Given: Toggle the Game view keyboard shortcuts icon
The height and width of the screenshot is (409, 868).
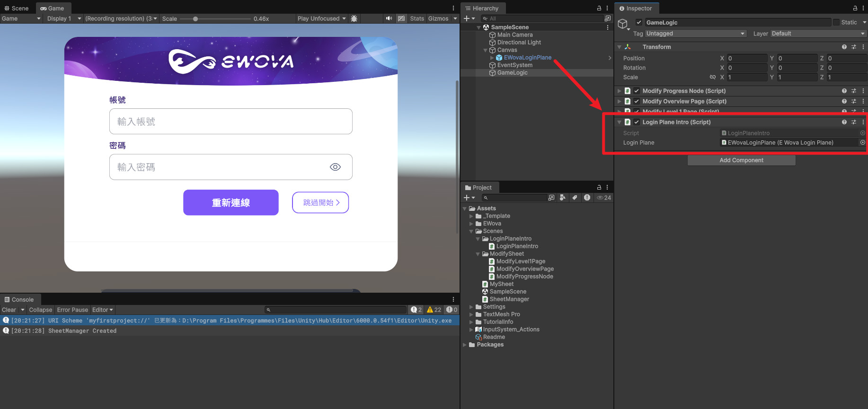Looking at the screenshot, I should click(401, 18).
